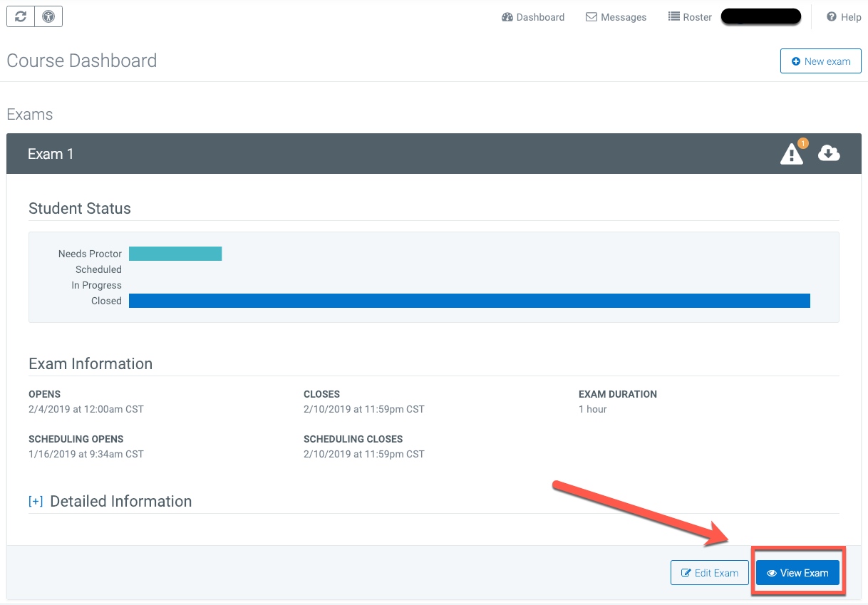Open the accessibility icon button
This screenshot has height=605, width=868.
pyautogui.click(x=48, y=16)
